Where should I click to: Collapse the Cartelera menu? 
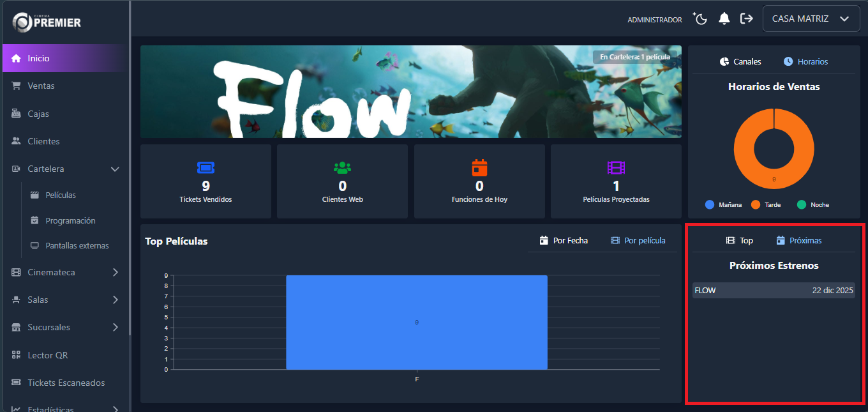115,169
